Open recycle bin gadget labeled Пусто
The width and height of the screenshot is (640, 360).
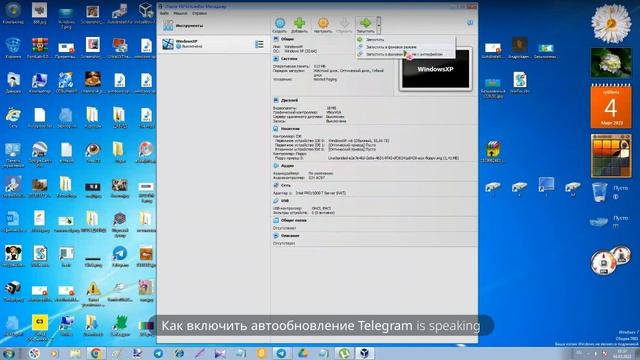(600, 192)
